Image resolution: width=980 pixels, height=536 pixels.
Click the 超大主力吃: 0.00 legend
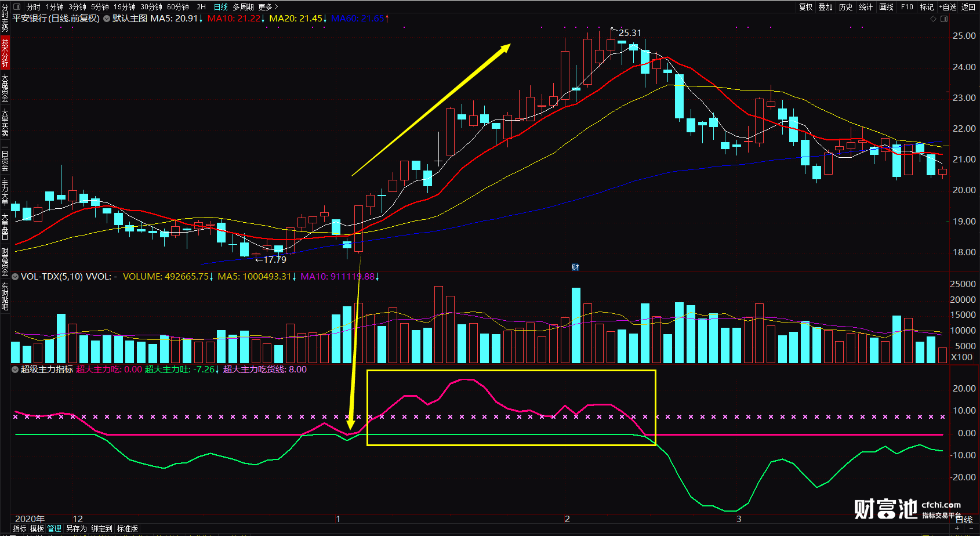point(109,370)
